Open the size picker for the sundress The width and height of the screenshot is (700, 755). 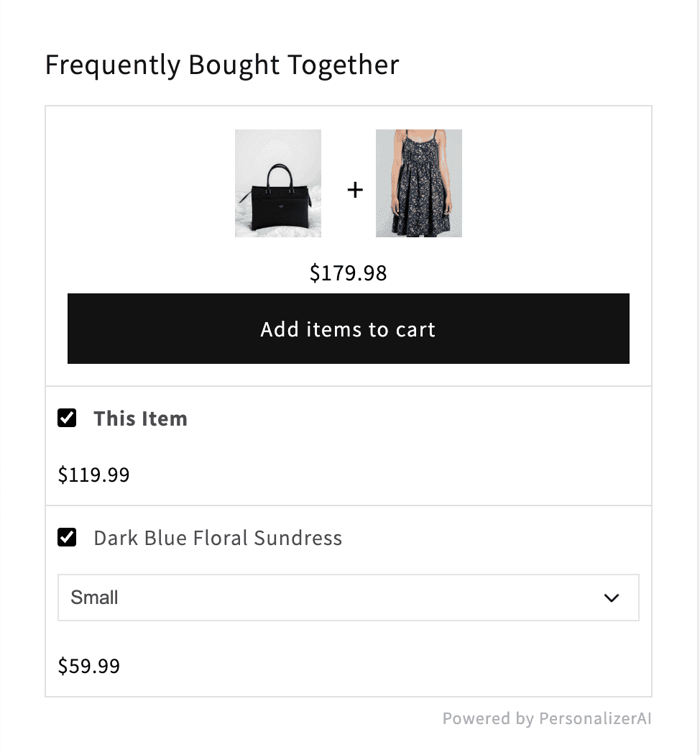coord(348,598)
